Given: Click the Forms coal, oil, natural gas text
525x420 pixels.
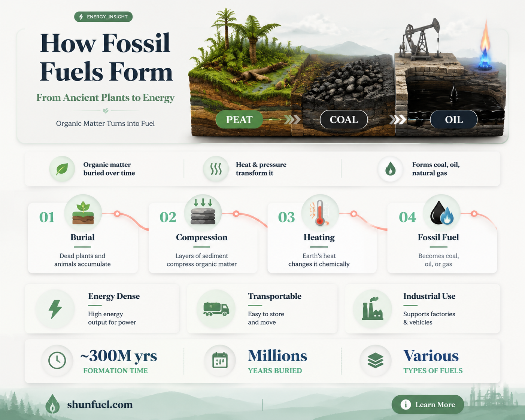Looking at the screenshot, I should [x=436, y=169].
